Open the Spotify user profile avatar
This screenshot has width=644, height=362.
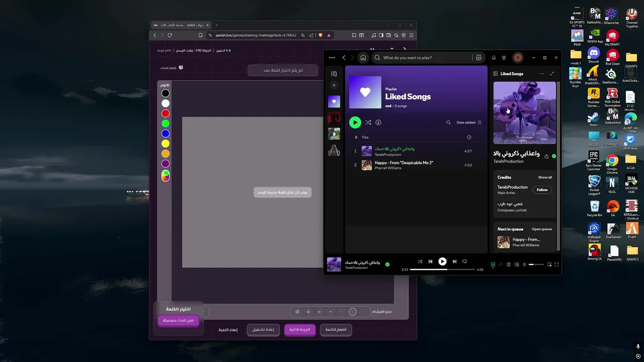click(517, 57)
